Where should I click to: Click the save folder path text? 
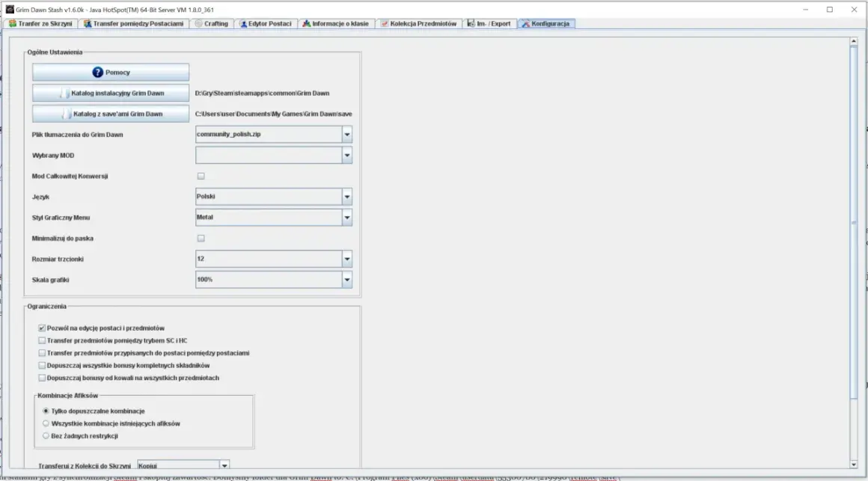click(x=273, y=114)
